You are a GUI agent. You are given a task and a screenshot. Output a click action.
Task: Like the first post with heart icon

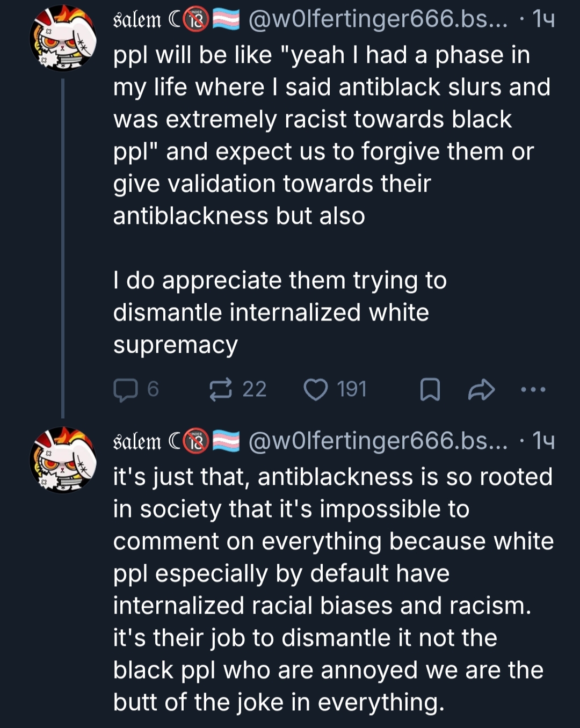(x=316, y=390)
